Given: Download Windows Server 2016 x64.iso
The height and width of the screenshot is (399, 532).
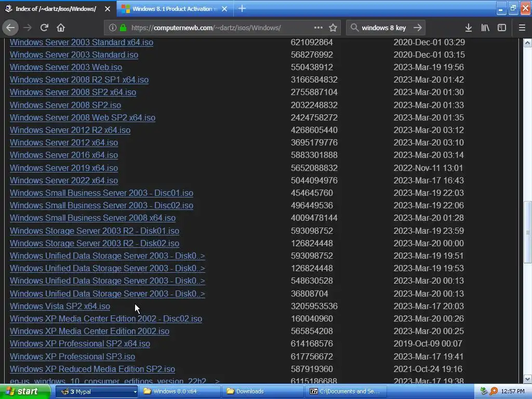Looking at the screenshot, I should (64, 155).
